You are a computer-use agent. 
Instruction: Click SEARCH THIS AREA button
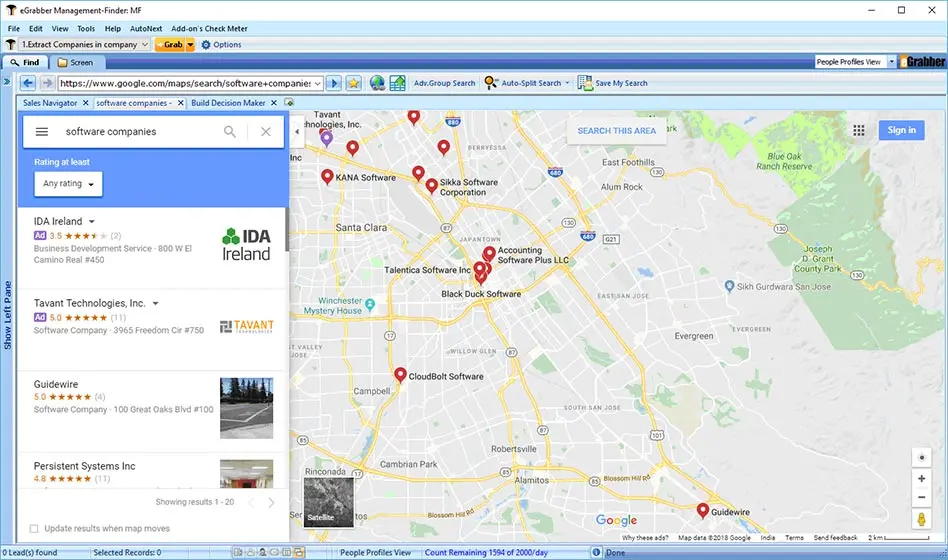616,131
